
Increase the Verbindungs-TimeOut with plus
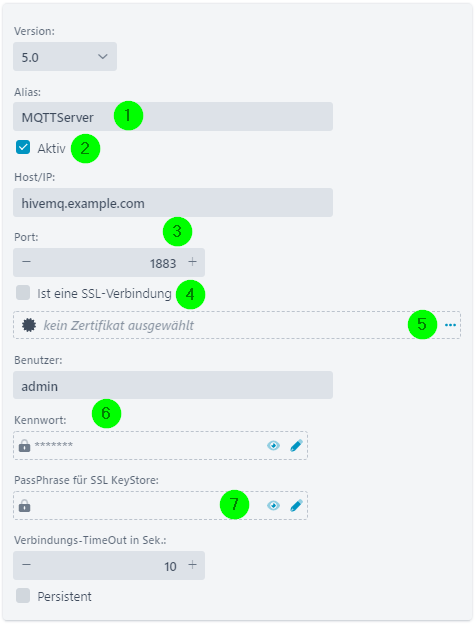193,565
